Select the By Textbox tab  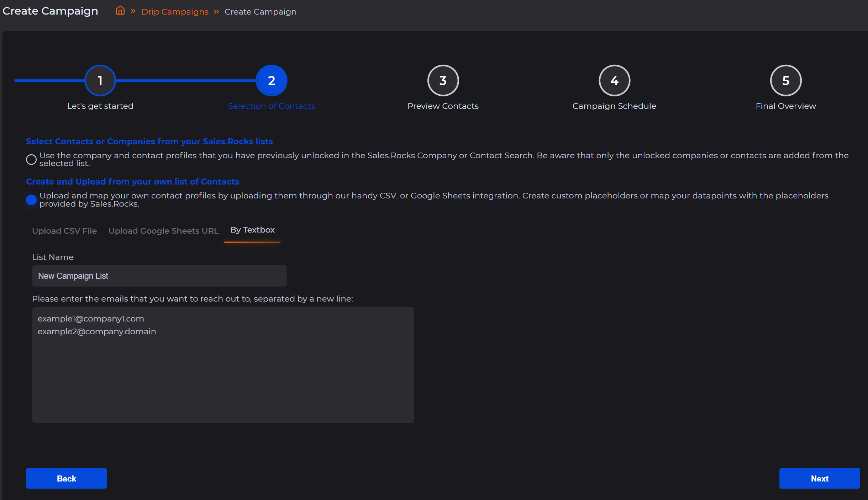coord(252,230)
